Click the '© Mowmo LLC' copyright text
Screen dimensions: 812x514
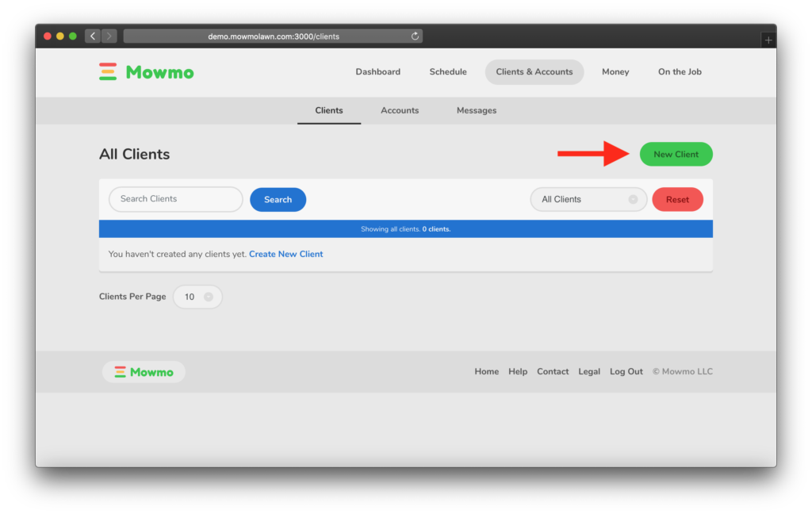pos(683,371)
